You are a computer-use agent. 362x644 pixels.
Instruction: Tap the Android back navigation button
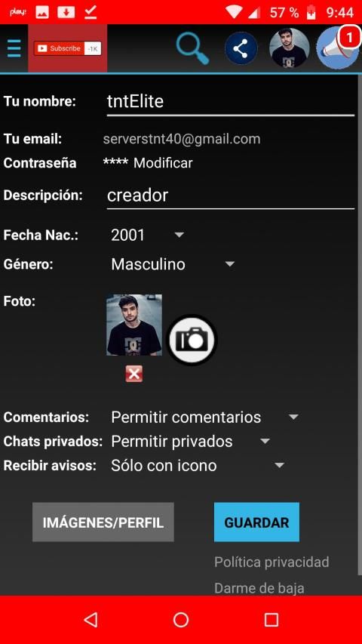[x=90, y=620]
